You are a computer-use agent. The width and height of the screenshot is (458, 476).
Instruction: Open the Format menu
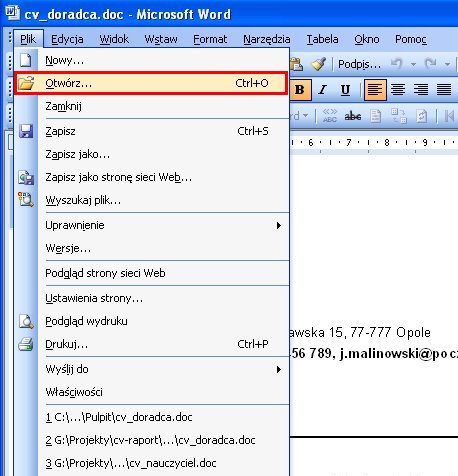click(x=210, y=39)
